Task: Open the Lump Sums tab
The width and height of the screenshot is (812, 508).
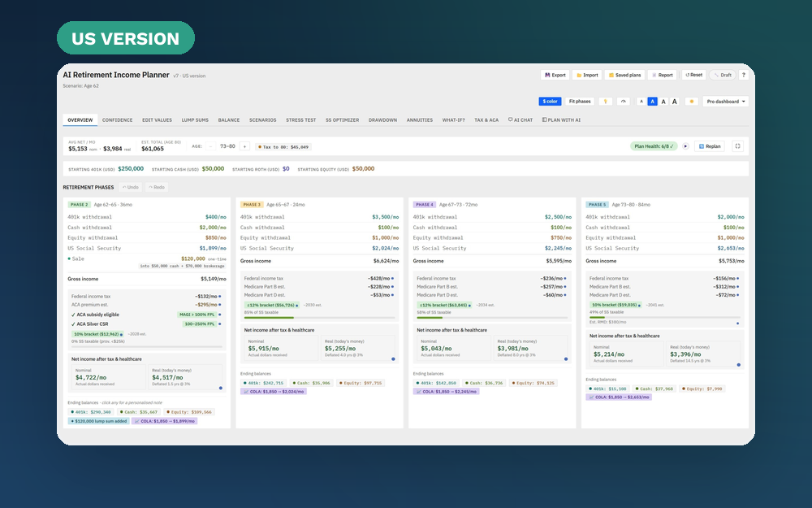Action: 195,120
